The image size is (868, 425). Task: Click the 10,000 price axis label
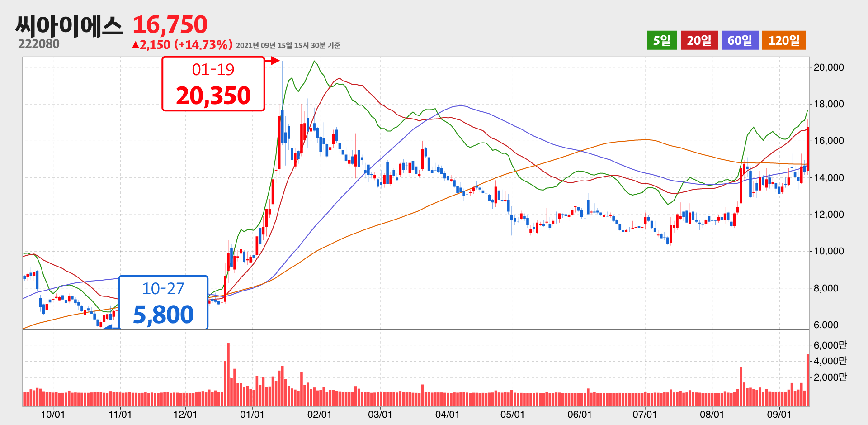coord(829,251)
